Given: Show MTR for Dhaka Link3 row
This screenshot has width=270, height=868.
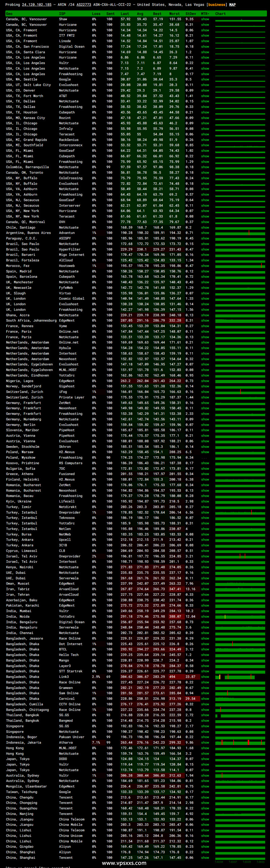Looking at the screenshot, I should [x=205, y=677].
